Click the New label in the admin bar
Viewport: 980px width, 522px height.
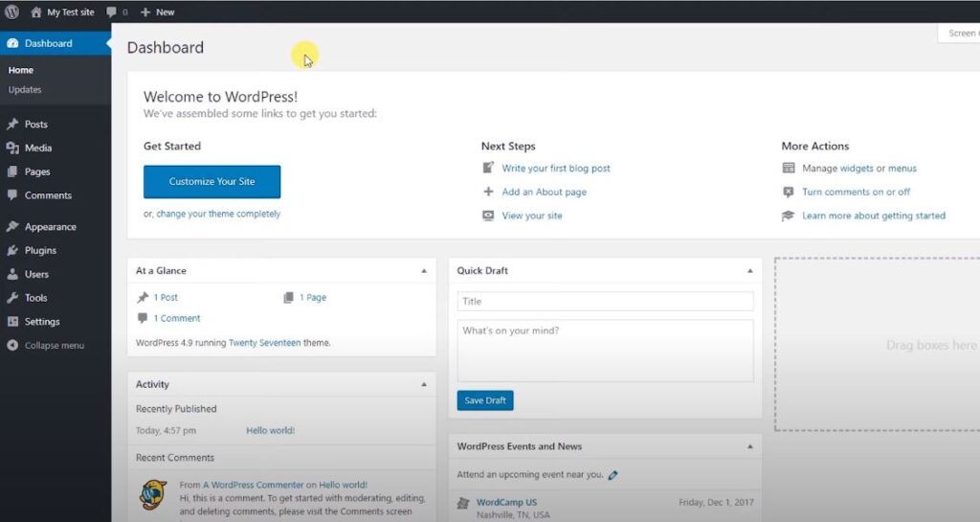[165, 11]
